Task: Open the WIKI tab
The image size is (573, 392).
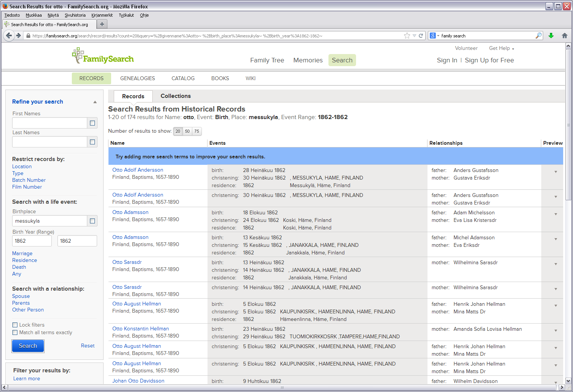Action: click(x=251, y=78)
